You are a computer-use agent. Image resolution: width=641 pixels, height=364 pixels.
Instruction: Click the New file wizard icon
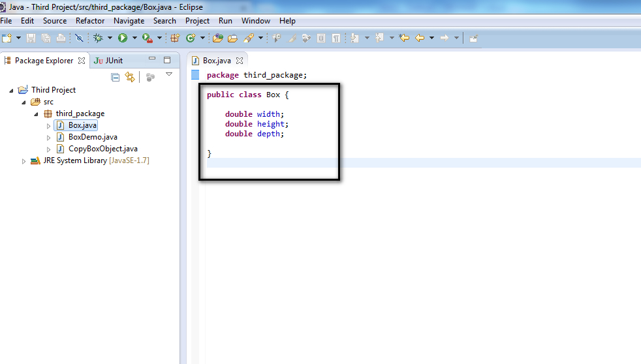pyautogui.click(x=7, y=38)
